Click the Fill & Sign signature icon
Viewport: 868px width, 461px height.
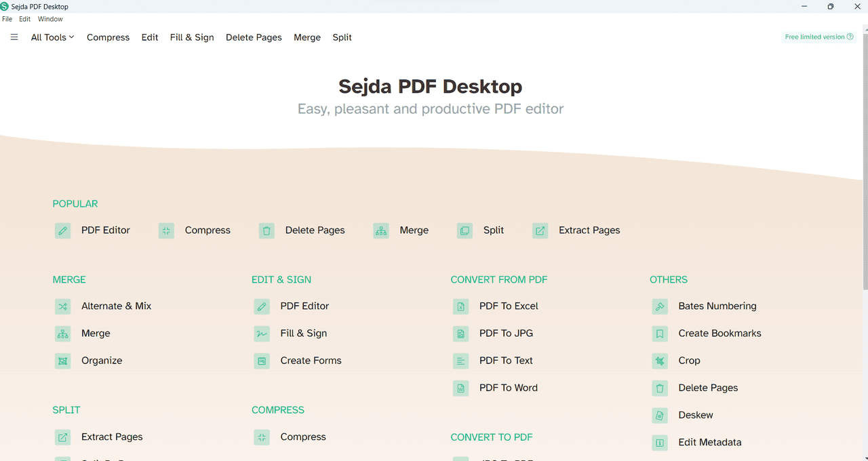[262, 334]
